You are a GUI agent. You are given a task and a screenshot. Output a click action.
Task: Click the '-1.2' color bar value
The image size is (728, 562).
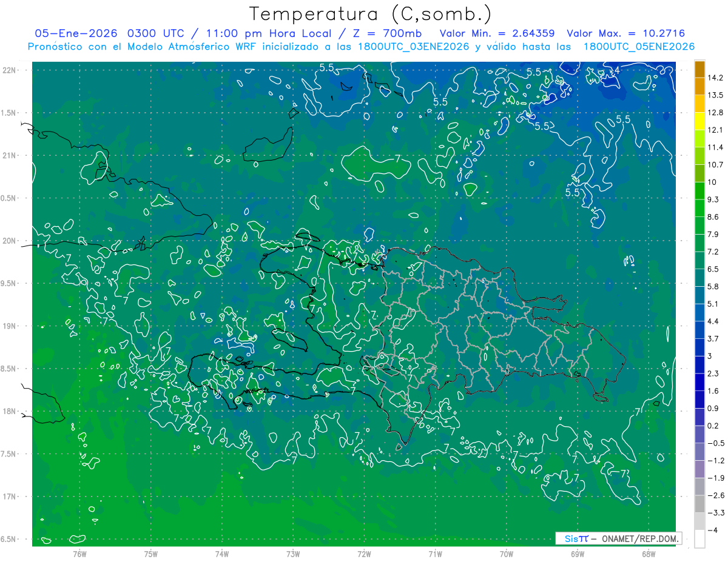[x=715, y=460]
